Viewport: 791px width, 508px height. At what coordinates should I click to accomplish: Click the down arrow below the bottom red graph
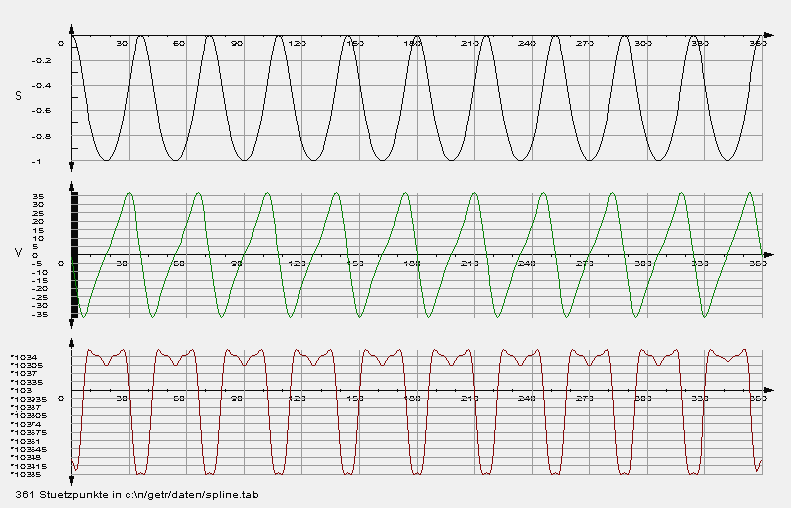click(72, 481)
